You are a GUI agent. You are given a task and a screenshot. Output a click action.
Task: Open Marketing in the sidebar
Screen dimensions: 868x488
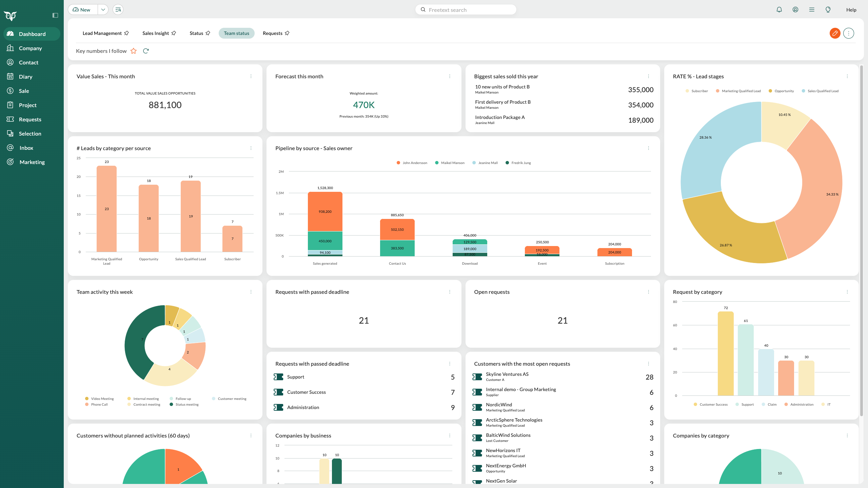32,162
